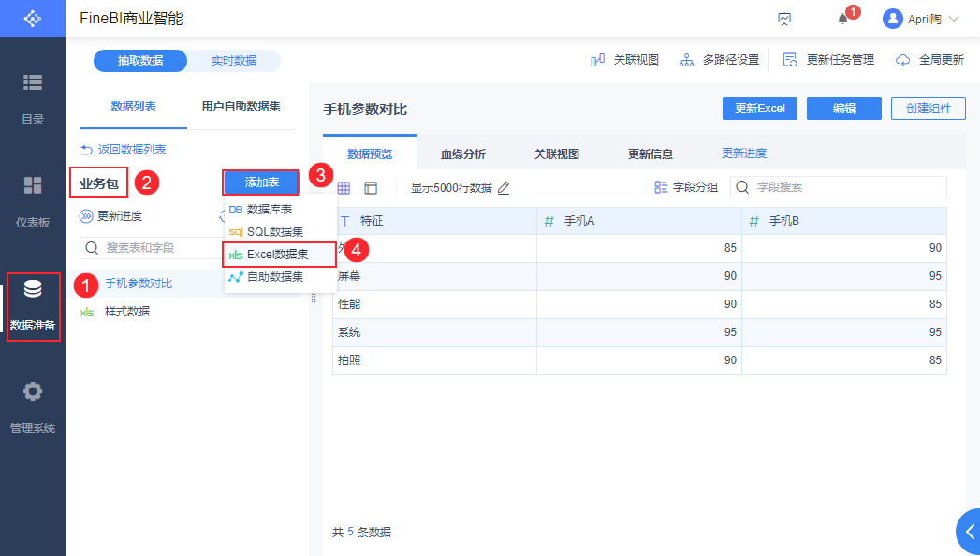Open the April陶 user account dropdown

pos(921,19)
